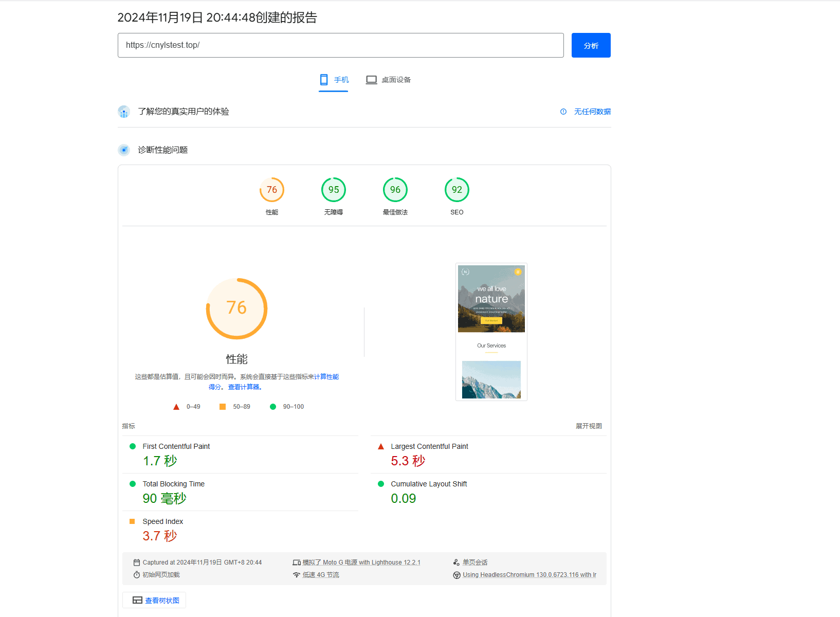
Task: Click the icon next to 了解您的真实用户的体验
Action: click(x=123, y=112)
